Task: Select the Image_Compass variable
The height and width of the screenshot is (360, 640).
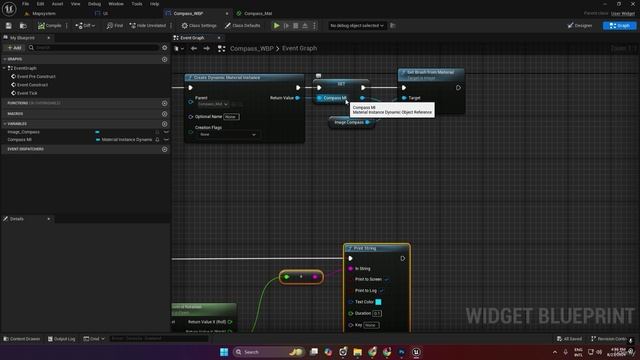Action: [x=23, y=132]
